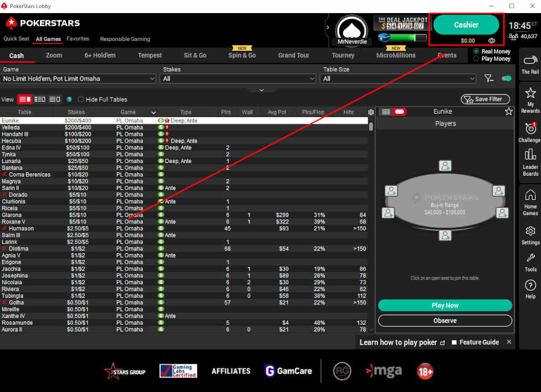Open MicroMillions tab
The height and width of the screenshot is (392, 541).
click(x=396, y=55)
